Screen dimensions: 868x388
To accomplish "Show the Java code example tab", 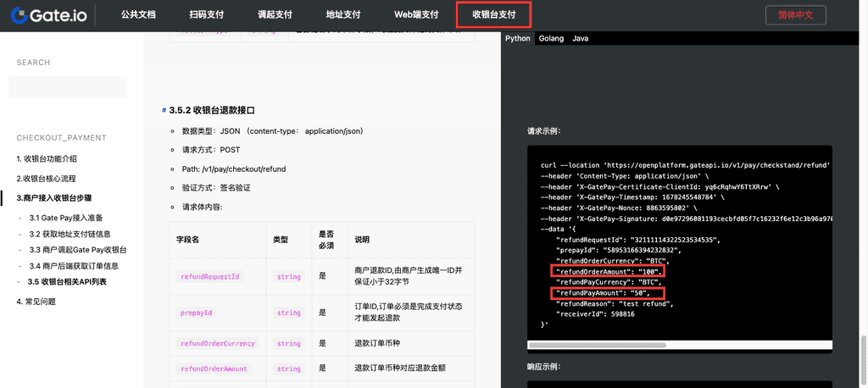I will click(x=580, y=38).
